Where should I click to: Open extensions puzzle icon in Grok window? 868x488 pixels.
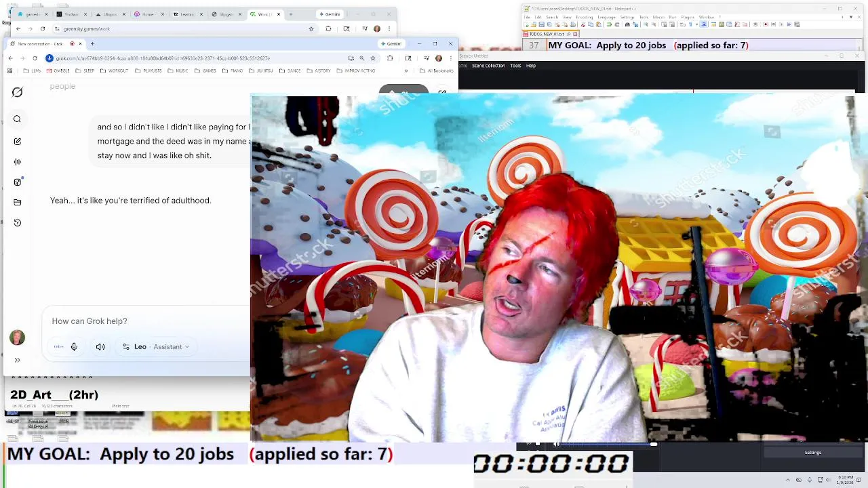pos(390,58)
